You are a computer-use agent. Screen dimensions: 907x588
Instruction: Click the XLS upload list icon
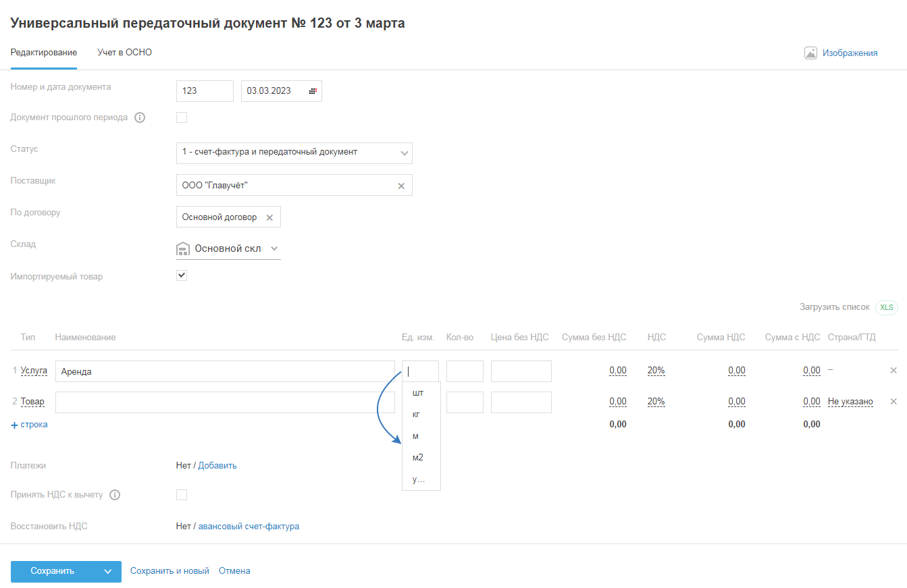pyautogui.click(x=887, y=307)
